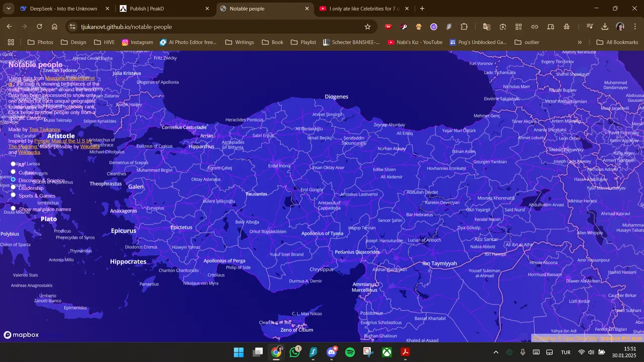Open the browser downloads
The height and width of the screenshot is (362, 644).
pyautogui.click(x=605, y=27)
